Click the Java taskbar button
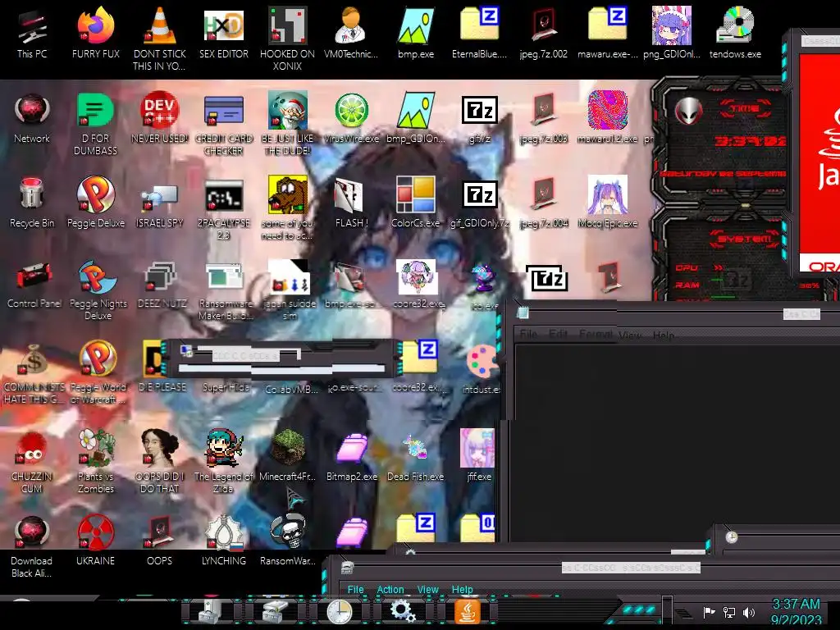The image size is (840, 630). coord(467,612)
